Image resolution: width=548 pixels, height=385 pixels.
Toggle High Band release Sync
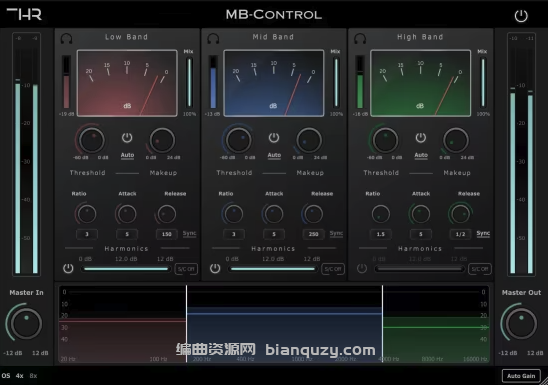tap(483, 233)
